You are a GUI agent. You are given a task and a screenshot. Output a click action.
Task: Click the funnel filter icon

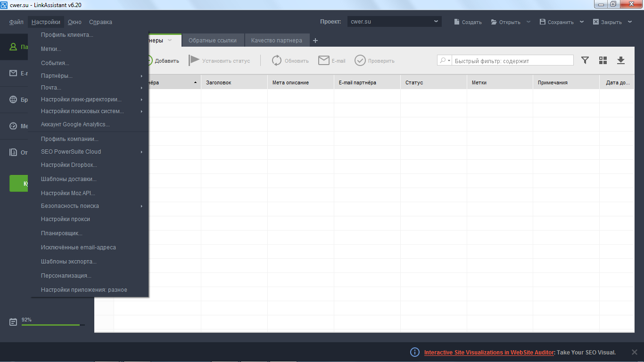[x=585, y=60]
